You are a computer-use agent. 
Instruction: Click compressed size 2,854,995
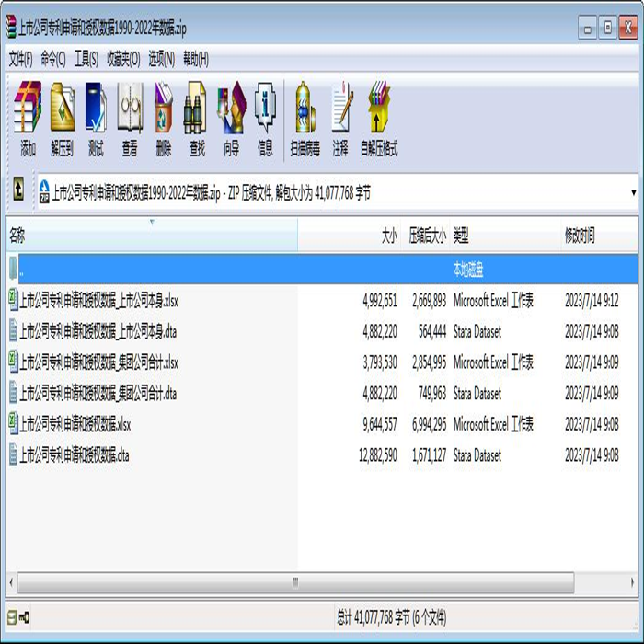[x=430, y=362]
